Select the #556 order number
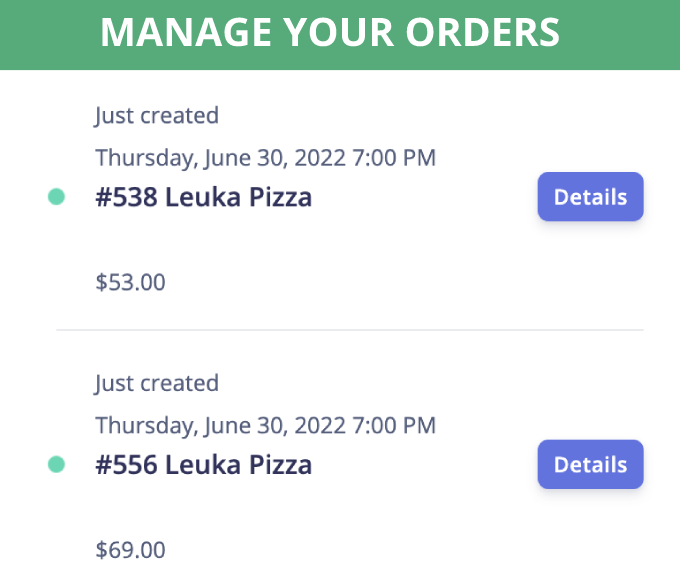The image size is (680, 580). pyautogui.click(x=126, y=465)
